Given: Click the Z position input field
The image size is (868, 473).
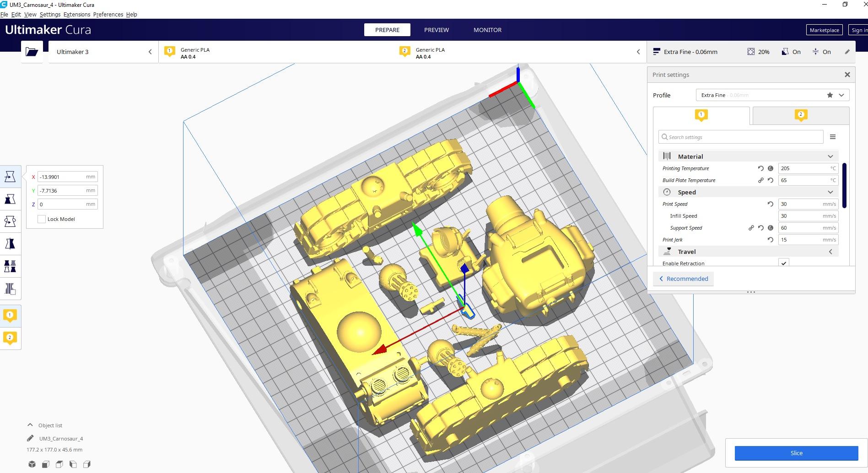Looking at the screenshot, I should pos(68,204).
